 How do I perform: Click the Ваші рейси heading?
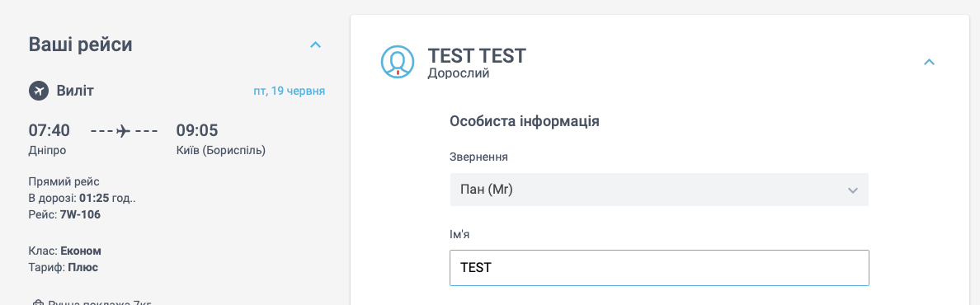click(x=81, y=45)
